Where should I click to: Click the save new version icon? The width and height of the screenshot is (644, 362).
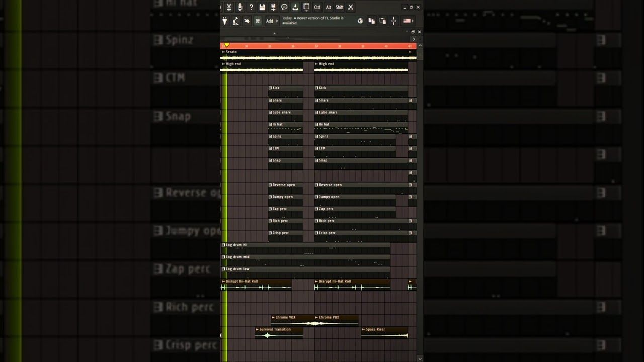273,7
